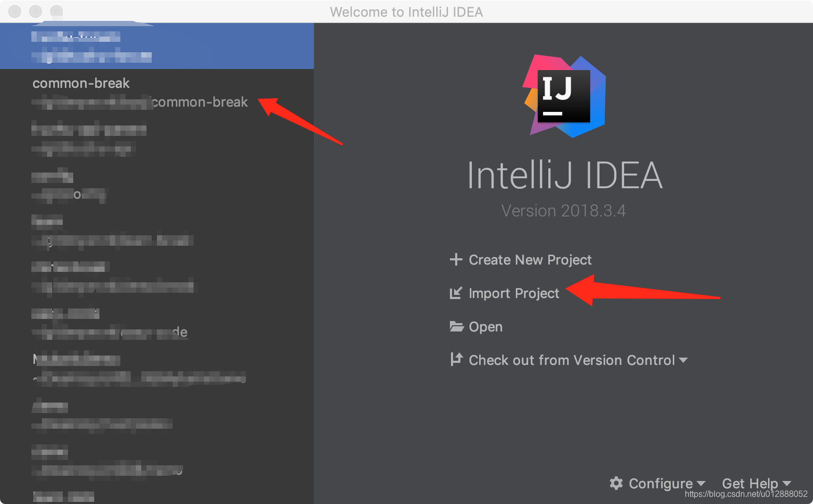
Task: Expand the Get Help dropdown arrow
Action: pos(786,484)
